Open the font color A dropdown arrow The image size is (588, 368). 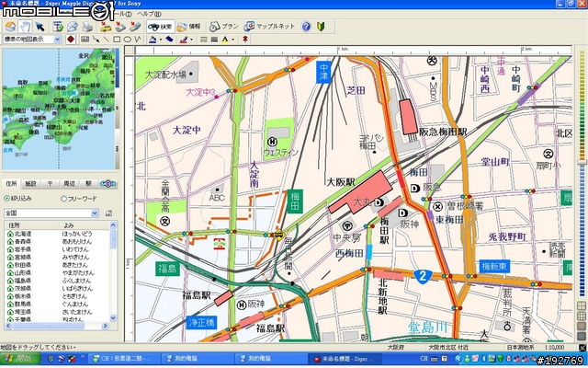point(232,40)
